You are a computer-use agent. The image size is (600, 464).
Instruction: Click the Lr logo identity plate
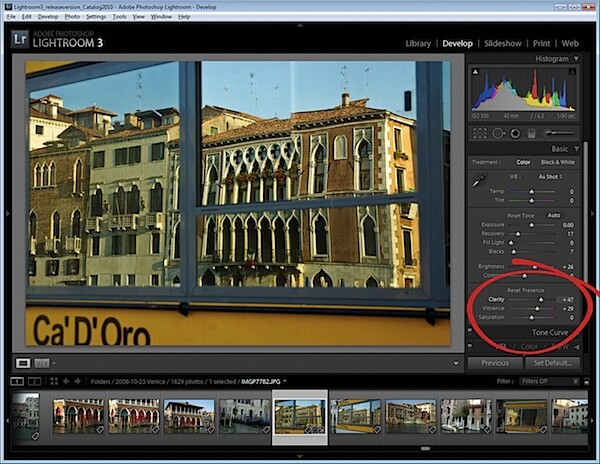(x=20, y=39)
